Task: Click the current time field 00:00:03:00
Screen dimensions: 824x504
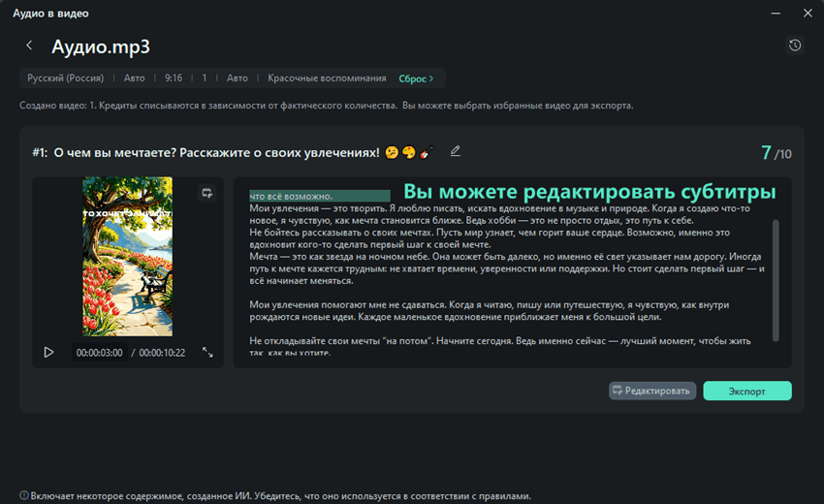Action: [x=99, y=353]
